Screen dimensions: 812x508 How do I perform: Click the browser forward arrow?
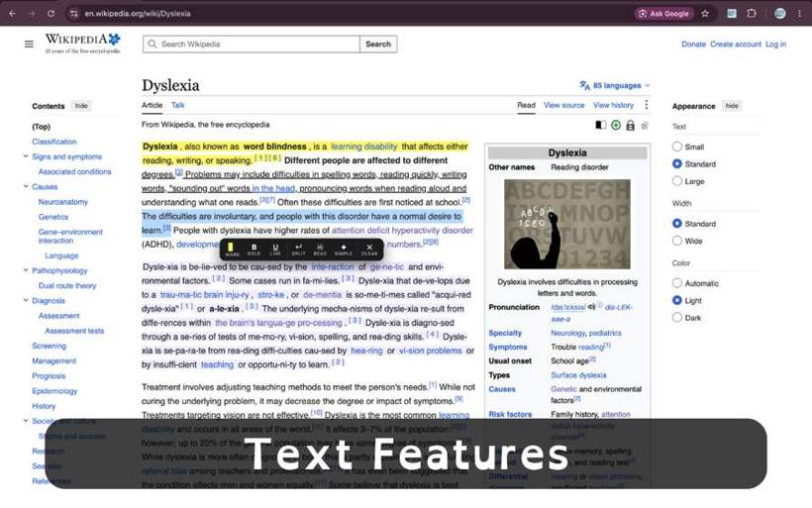click(x=32, y=14)
